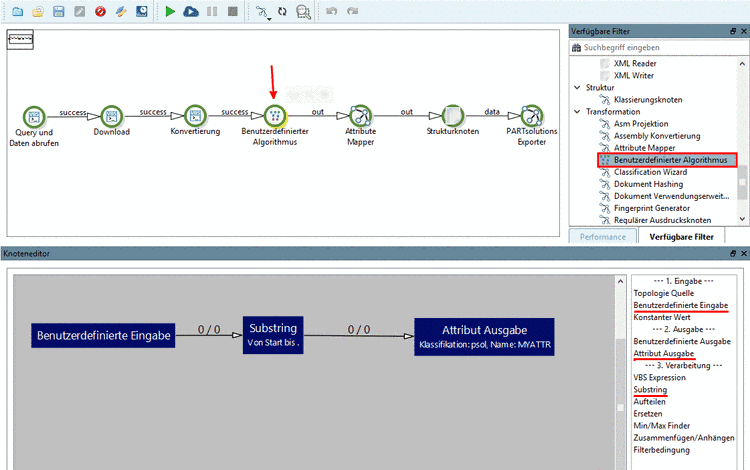
Task: Select Assembly Konvertierung filter
Action: (x=657, y=136)
